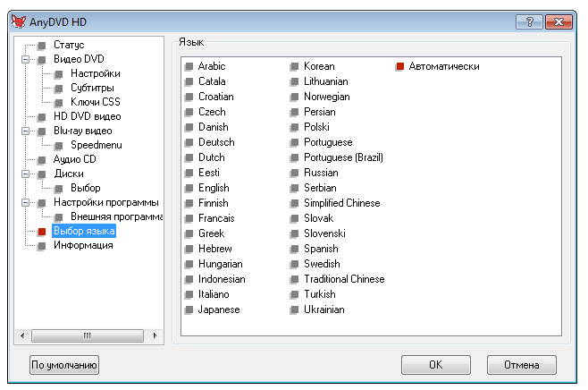Click the Аудио CD node icon

[42, 160]
